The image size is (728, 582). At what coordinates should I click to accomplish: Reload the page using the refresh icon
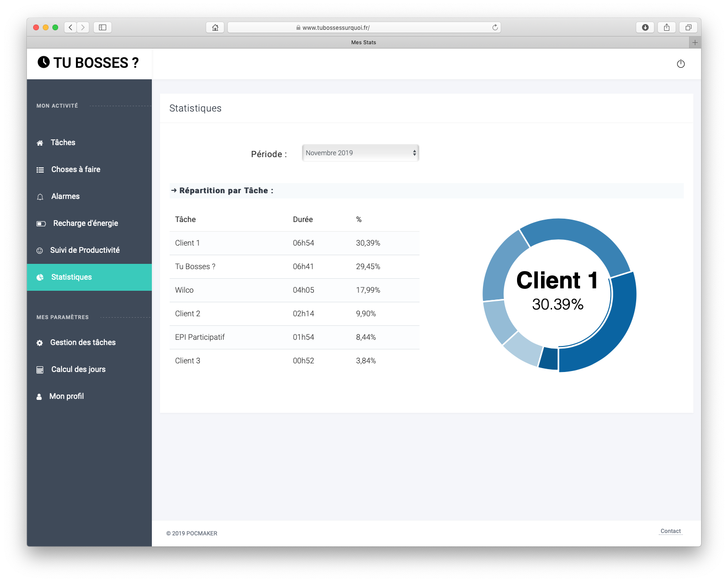click(495, 27)
